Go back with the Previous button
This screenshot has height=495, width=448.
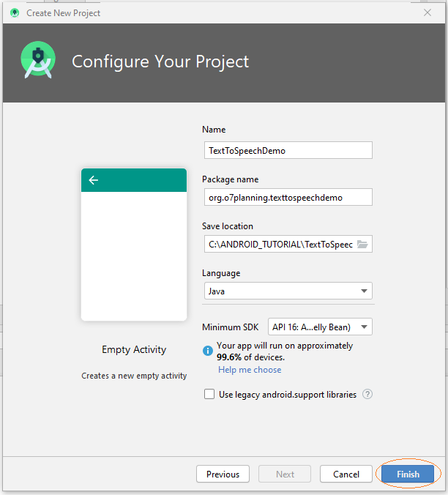pyautogui.click(x=223, y=474)
